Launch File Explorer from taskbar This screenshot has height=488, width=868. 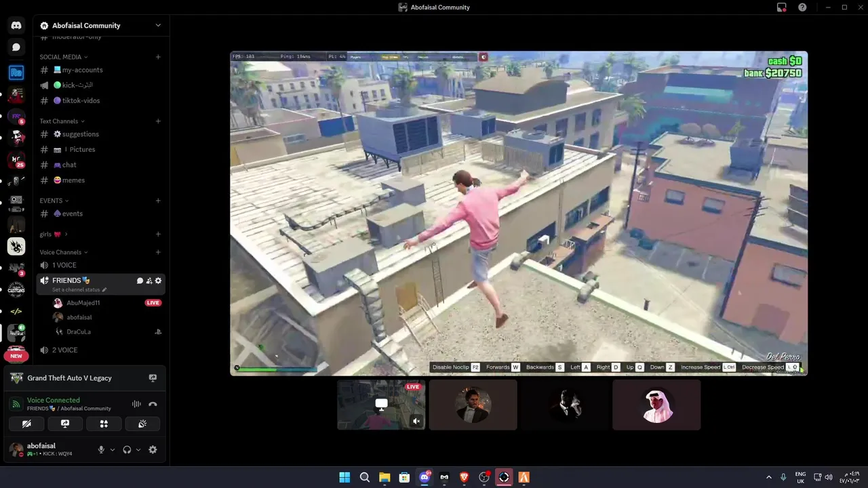pos(384,477)
